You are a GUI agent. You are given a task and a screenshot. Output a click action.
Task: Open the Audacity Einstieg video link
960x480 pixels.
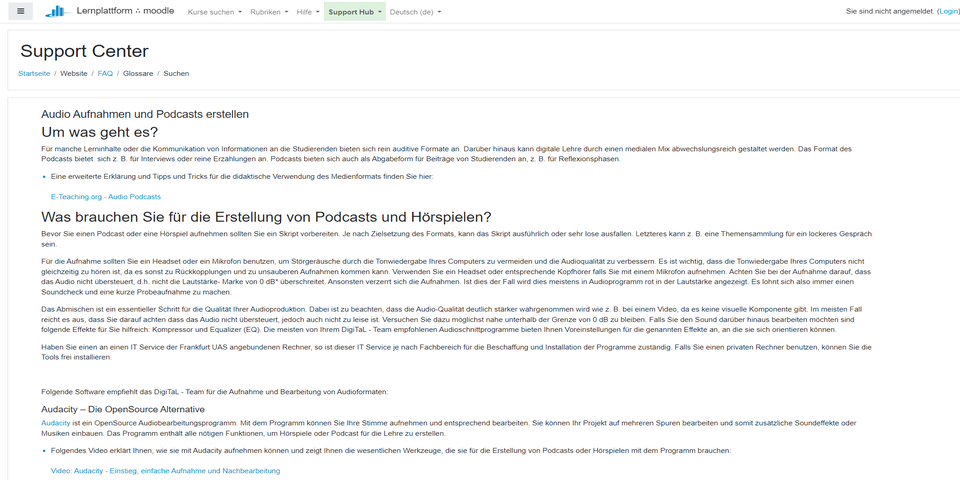pyautogui.click(x=165, y=471)
